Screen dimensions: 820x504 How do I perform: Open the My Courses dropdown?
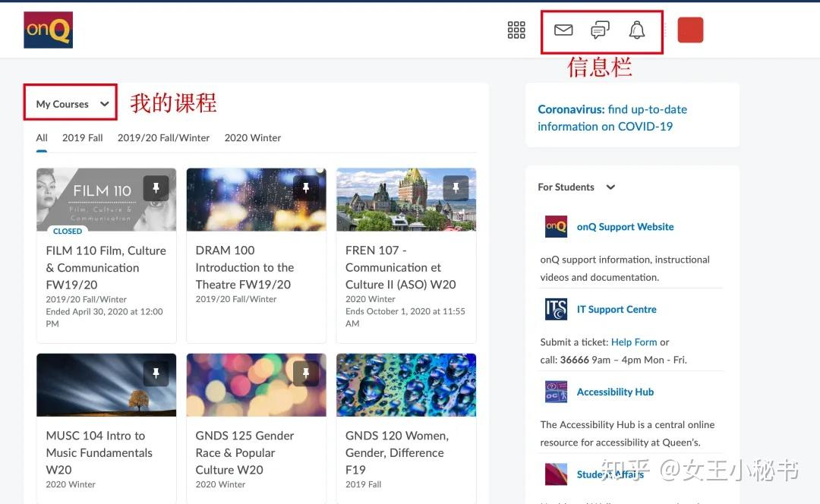coord(69,103)
